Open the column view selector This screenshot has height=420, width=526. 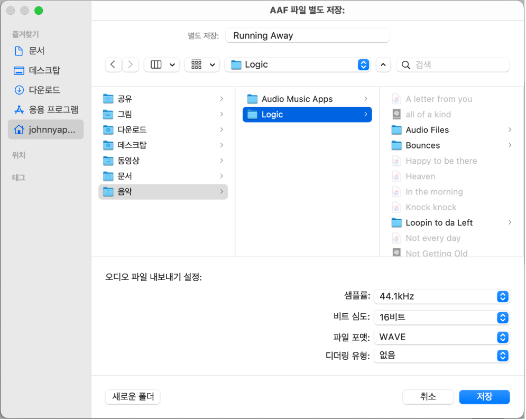tap(162, 64)
